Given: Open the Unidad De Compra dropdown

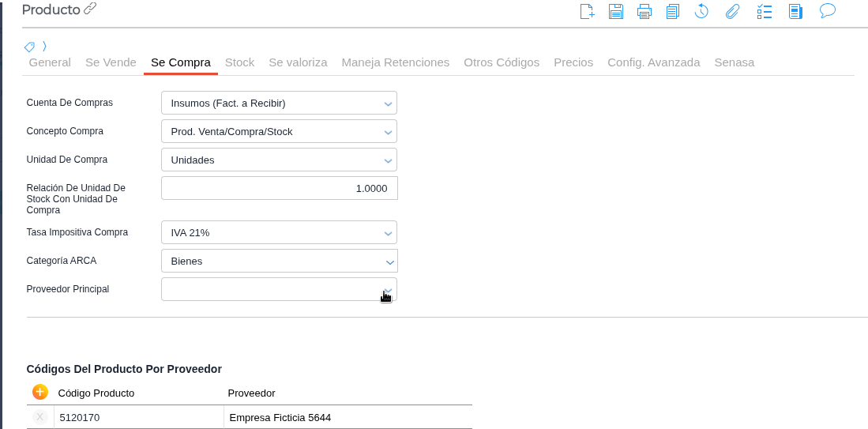Looking at the screenshot, I should (x=279, y=160).
